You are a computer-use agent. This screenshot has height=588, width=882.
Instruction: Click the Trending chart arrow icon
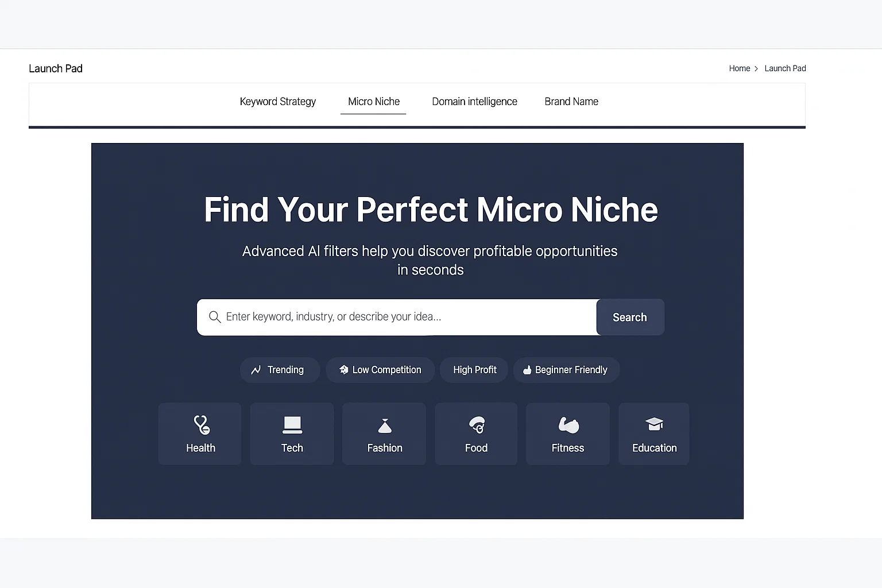(256, 370)
